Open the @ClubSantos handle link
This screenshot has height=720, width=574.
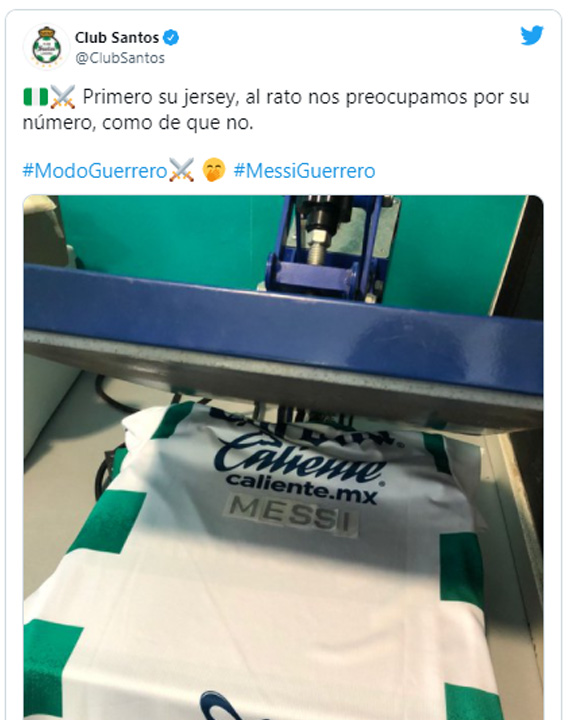tap(120, 58)
